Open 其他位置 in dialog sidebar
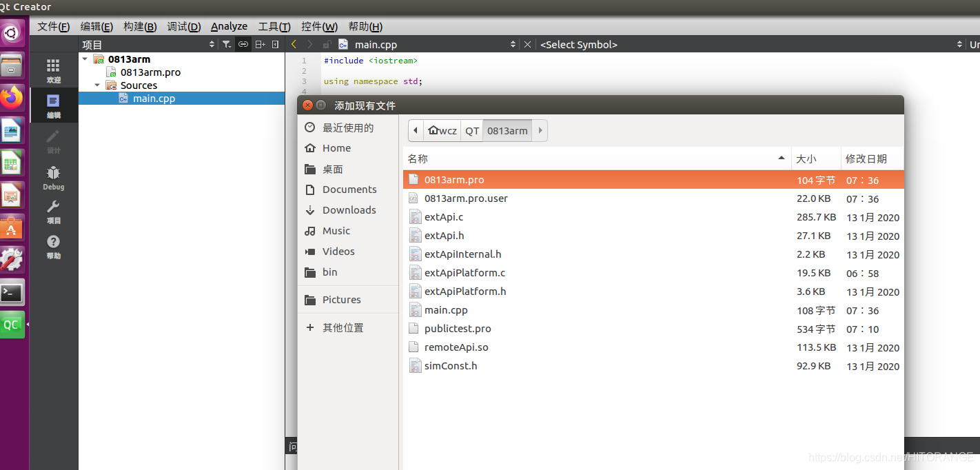Viewport: 980px width, 470px height. point(348,327)
